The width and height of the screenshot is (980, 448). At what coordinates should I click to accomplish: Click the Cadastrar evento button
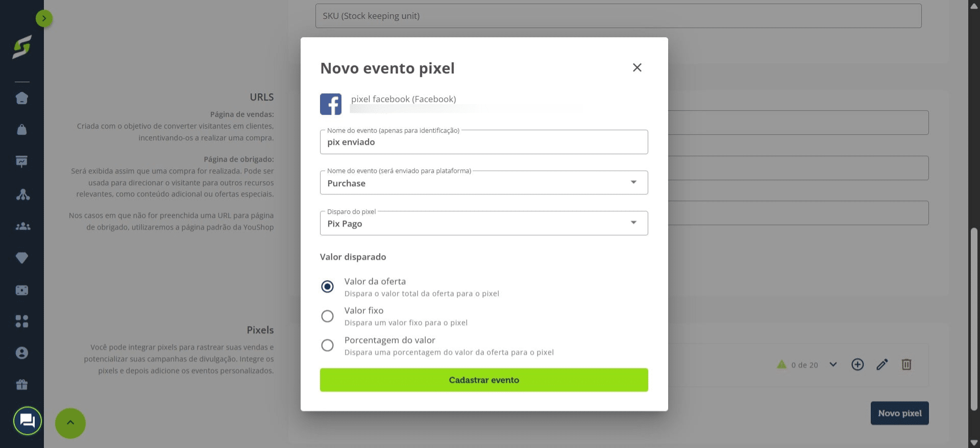coord(484,380)
